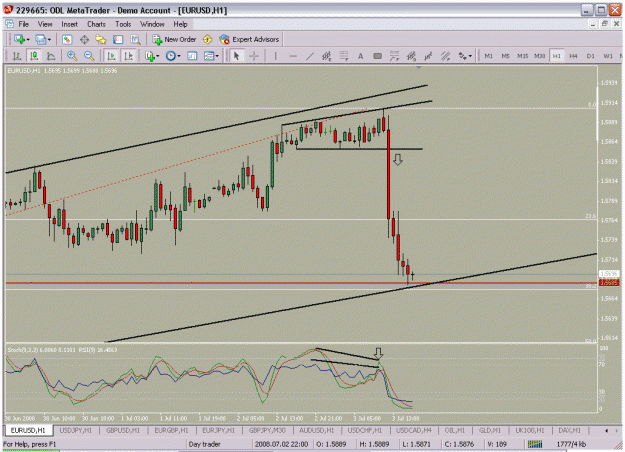Open the Profiles toolbar icon
This screenshot has width=625, height=452.
tap(41, 39)
